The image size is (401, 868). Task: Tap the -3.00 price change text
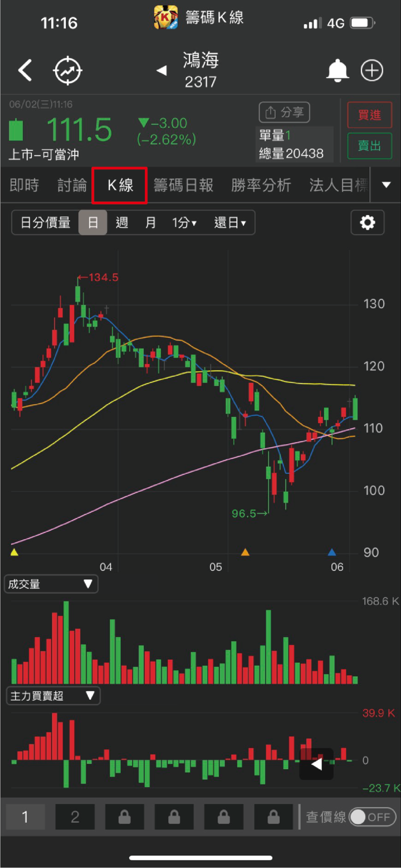pos(163,123)
